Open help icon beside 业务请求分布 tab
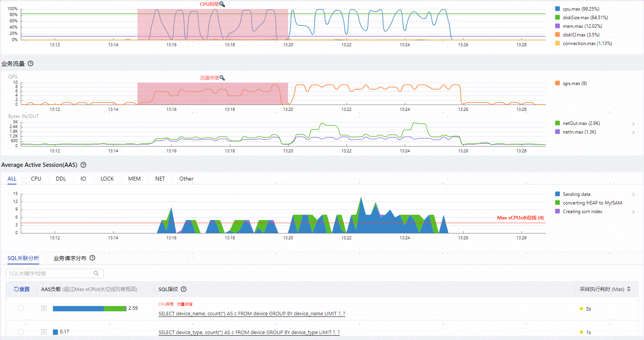 tap(92, 258)
